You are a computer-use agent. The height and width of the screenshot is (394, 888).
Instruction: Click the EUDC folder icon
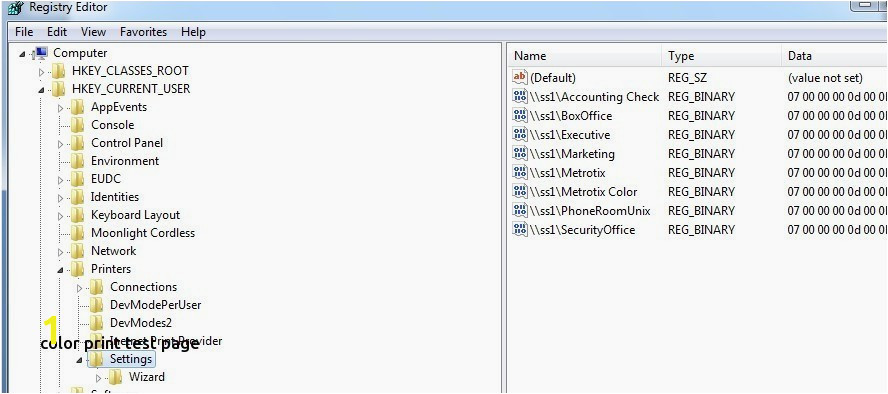[x=78, y=179]
